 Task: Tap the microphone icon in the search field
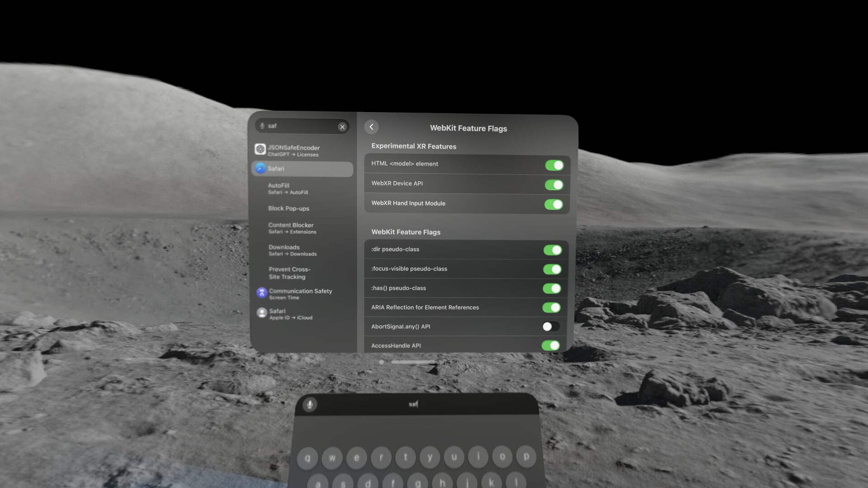[262, 126]
